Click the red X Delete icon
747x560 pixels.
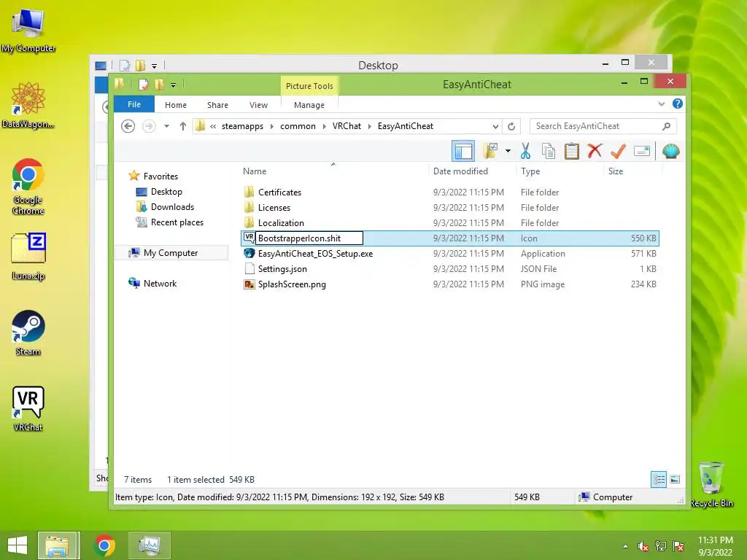point(594,152)
